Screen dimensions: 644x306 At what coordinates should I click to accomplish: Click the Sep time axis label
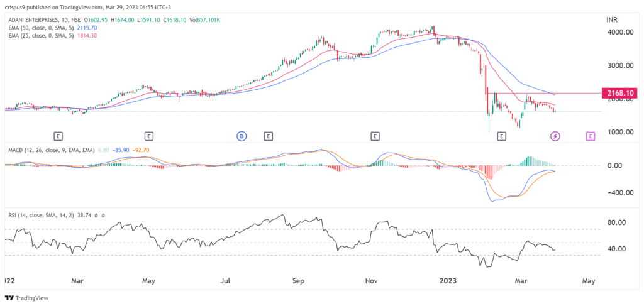coord(299,281)
